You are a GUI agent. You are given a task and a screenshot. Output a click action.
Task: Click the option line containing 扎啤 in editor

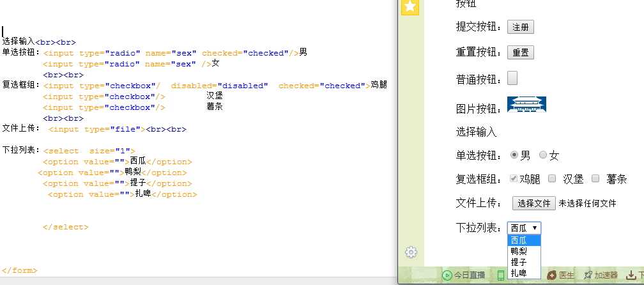[123, 194]
